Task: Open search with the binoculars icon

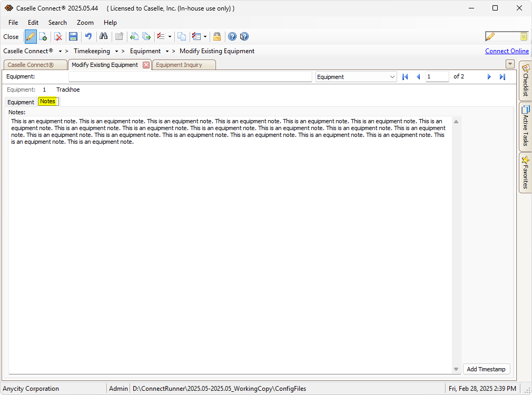Action: [x=104, y=37]
